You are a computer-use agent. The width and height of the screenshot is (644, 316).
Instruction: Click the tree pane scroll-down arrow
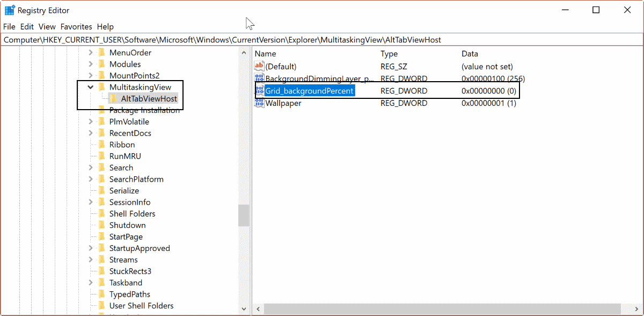(244, 309)
